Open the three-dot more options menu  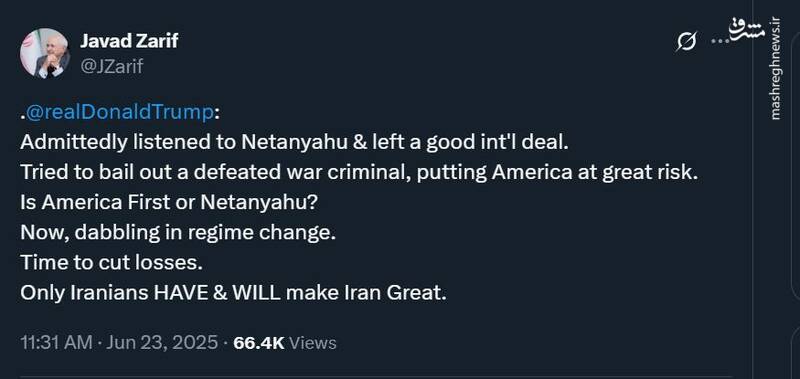[x=720, y=41]
